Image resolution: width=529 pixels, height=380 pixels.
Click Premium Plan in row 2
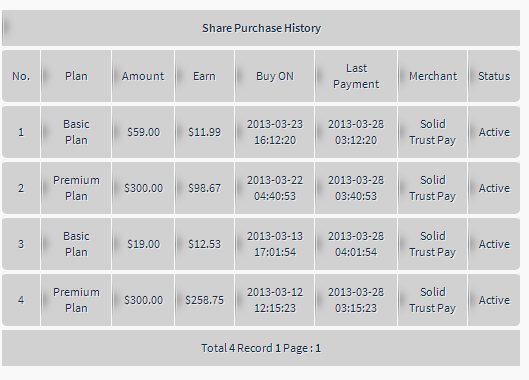pyautogui.click(x=76, y=188)
